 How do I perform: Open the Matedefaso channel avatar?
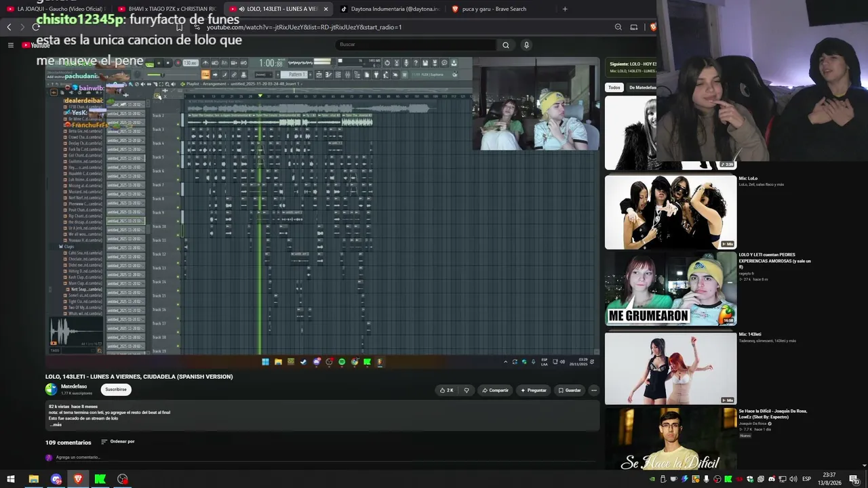click(51, 389)
